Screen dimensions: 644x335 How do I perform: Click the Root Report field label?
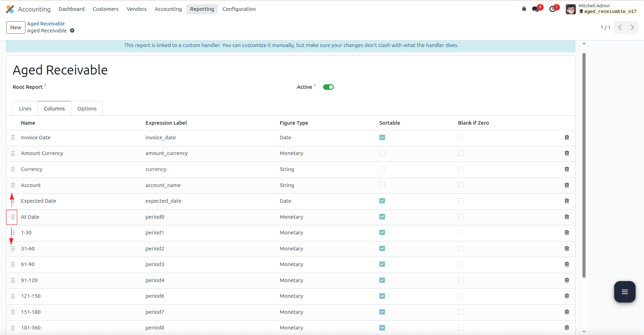point(27,87)
